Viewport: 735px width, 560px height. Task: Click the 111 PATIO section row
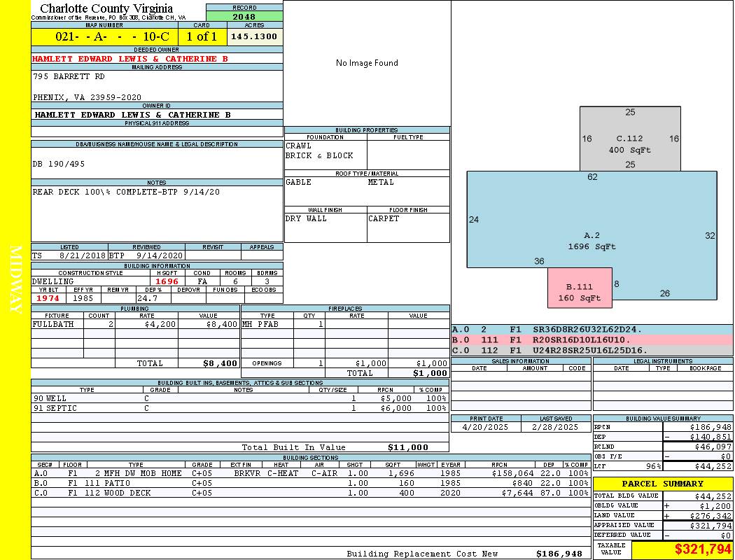pos(311,483)
